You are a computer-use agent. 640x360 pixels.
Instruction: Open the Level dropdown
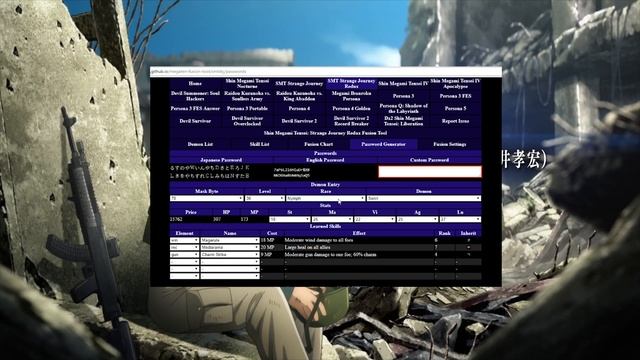click(x=264, y=198)
